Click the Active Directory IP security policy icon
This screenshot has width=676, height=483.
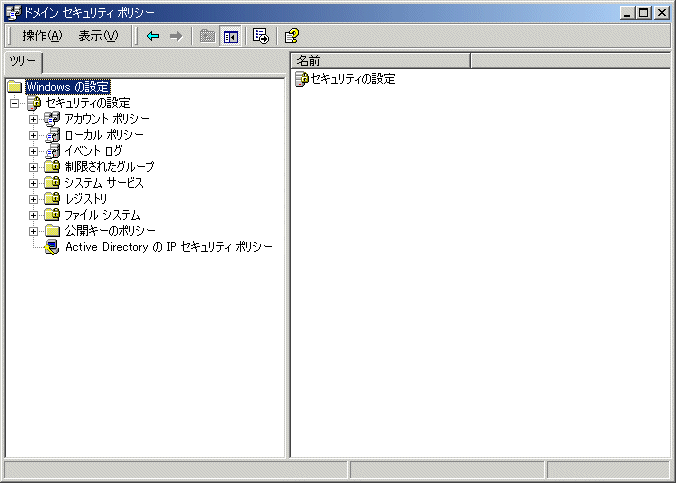point(52,247)
